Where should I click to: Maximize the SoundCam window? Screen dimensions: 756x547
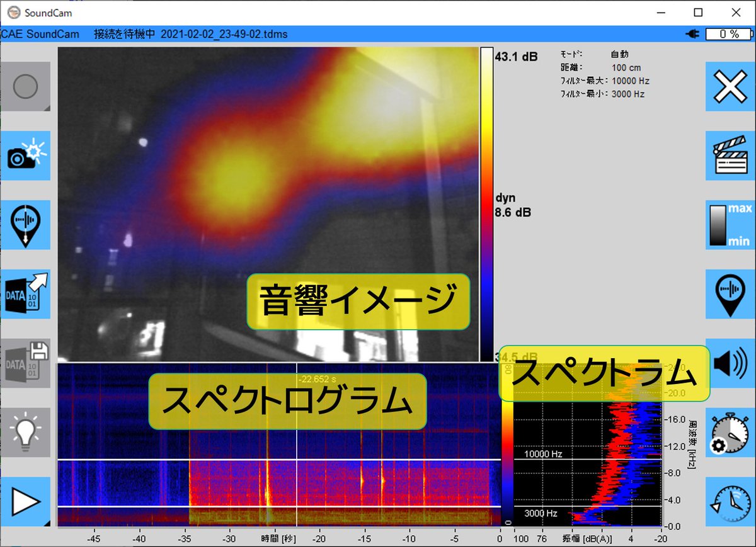point(698,13)
